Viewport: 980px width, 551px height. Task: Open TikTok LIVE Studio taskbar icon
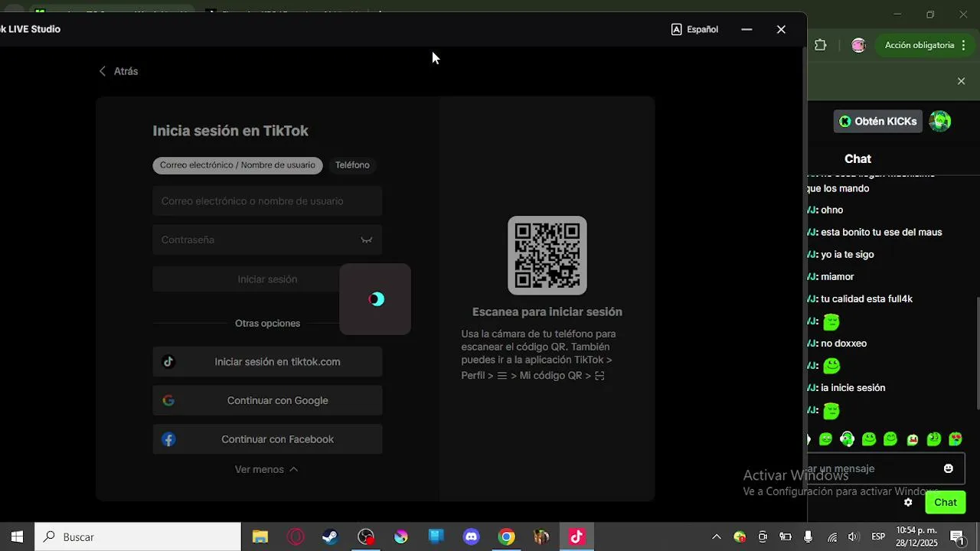[577, 537]
